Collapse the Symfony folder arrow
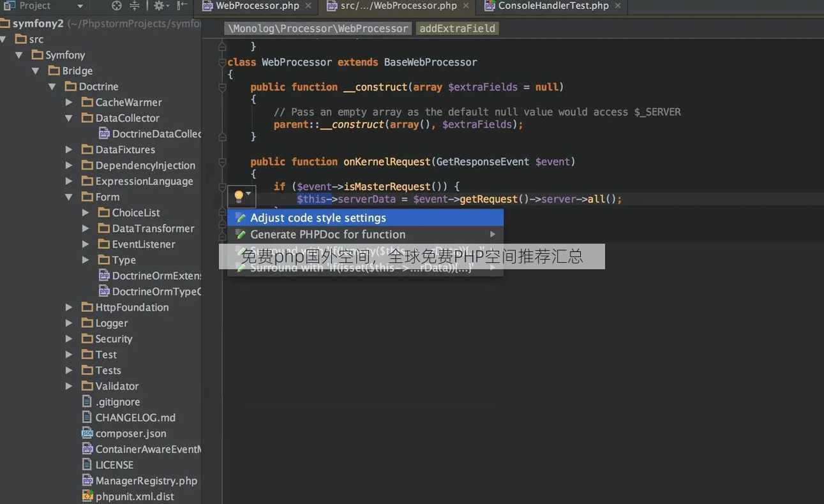Image resolution: width=824 pixels, height=504 pixels. tap(19, 55)
